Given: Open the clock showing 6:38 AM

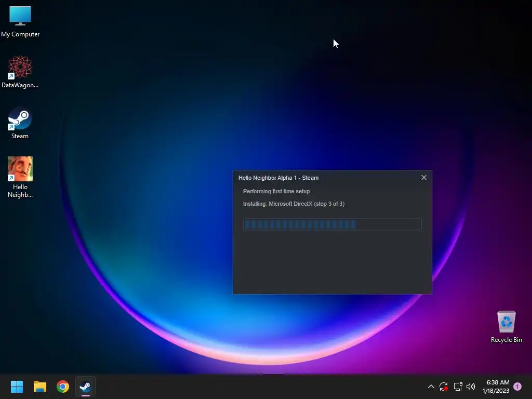Looking at the screenshot, I should click(x=498, y=382).
